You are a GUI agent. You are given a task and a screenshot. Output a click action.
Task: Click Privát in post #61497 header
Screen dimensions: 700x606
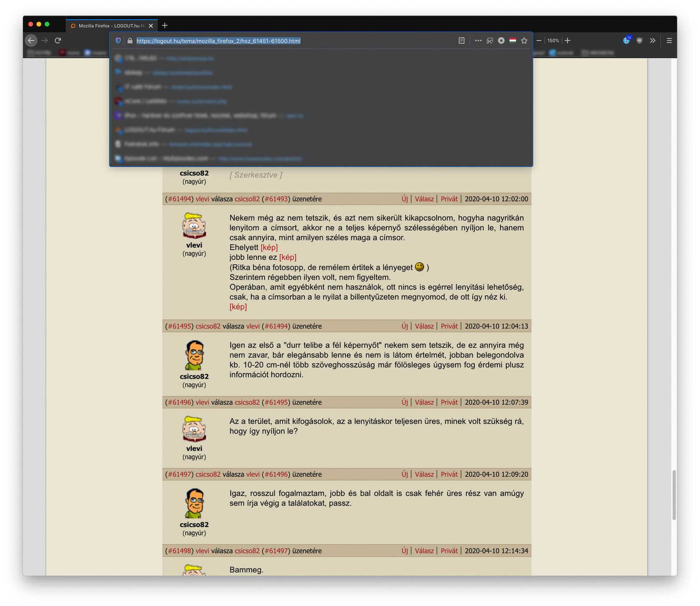coord(449,474)
